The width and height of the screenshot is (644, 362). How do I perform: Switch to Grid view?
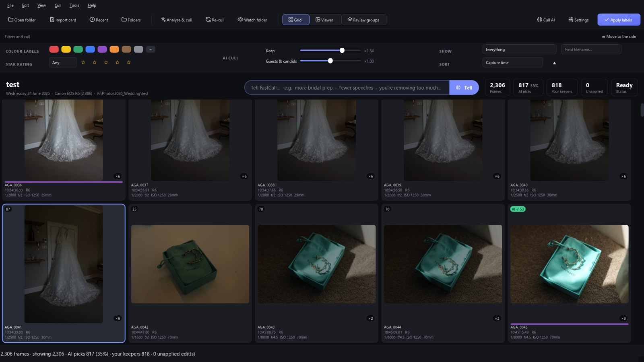pyautogui.click(x=296, y=20)
